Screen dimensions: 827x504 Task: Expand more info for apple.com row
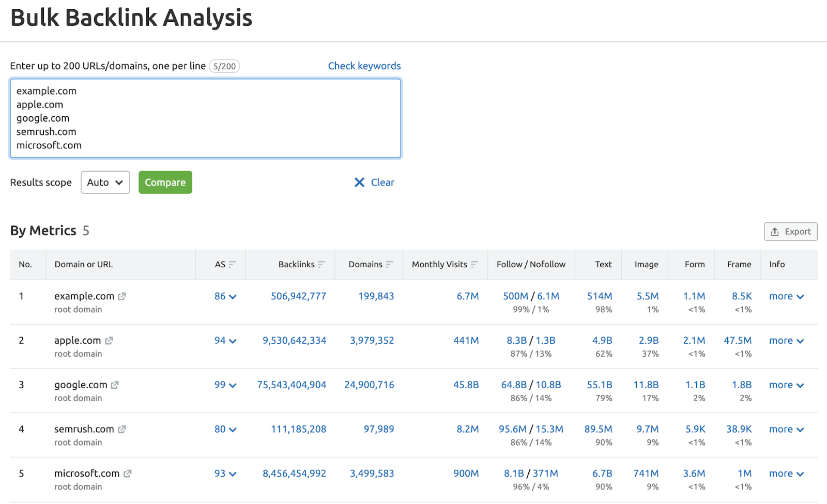point(787,341)
